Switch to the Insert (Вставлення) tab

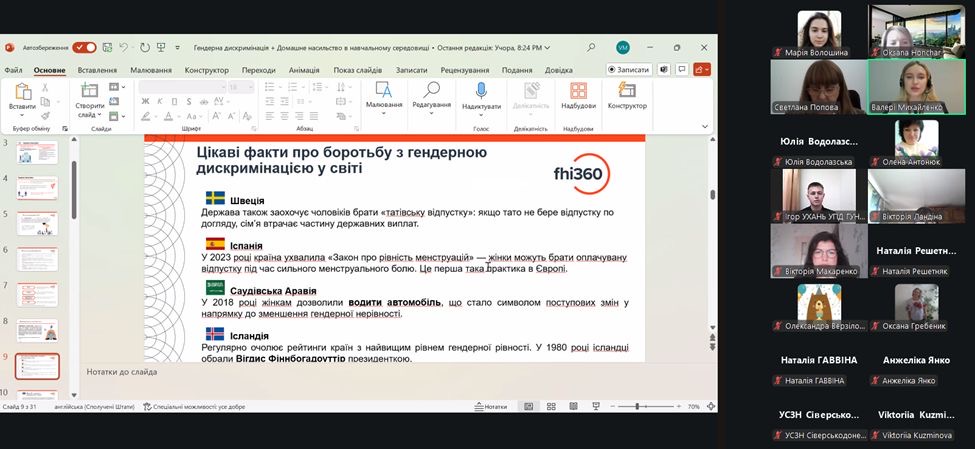[x=97, y=70]
